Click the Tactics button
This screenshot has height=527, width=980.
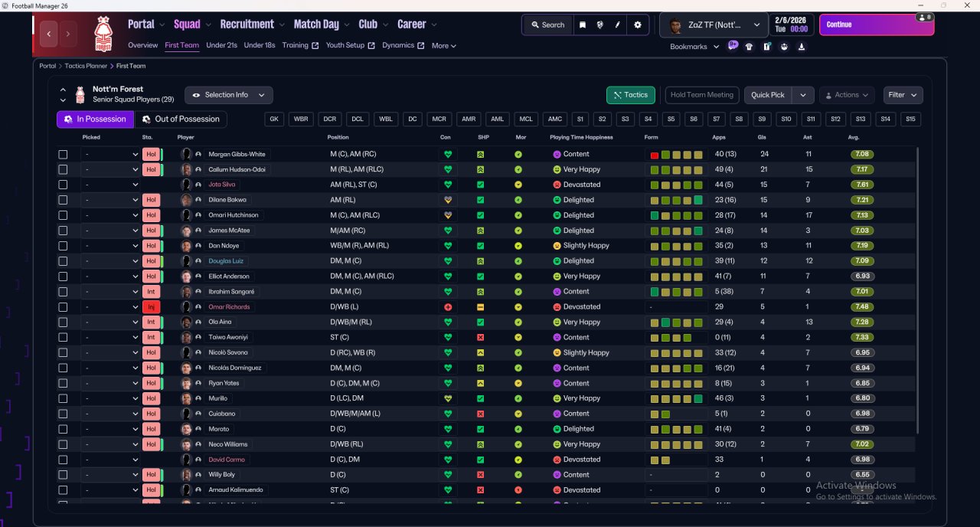click(x=630, y=95)
